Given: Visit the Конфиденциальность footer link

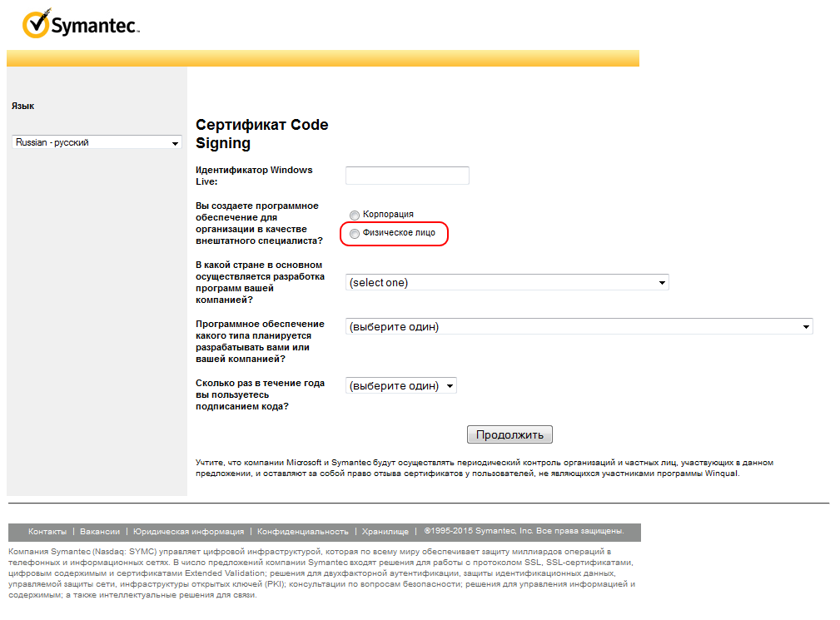Looking at the screenshot, I should click(x=302, y=531).
